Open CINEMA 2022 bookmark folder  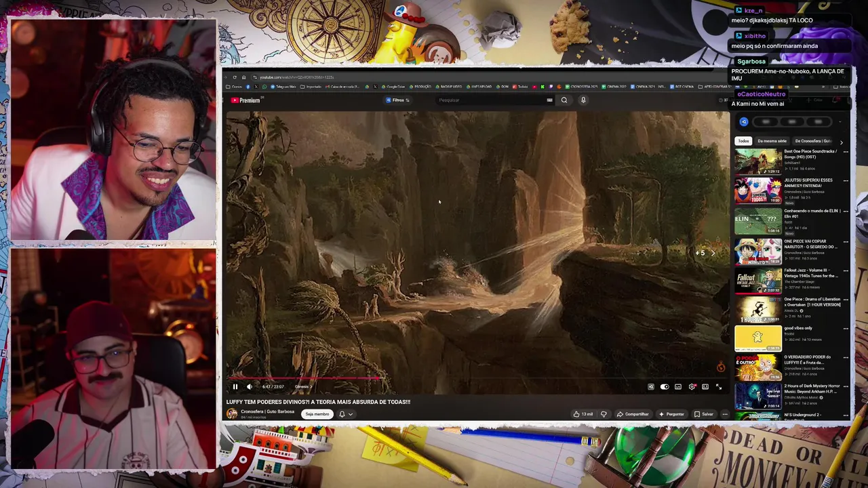pyautogui.click(x=614, y=87)
